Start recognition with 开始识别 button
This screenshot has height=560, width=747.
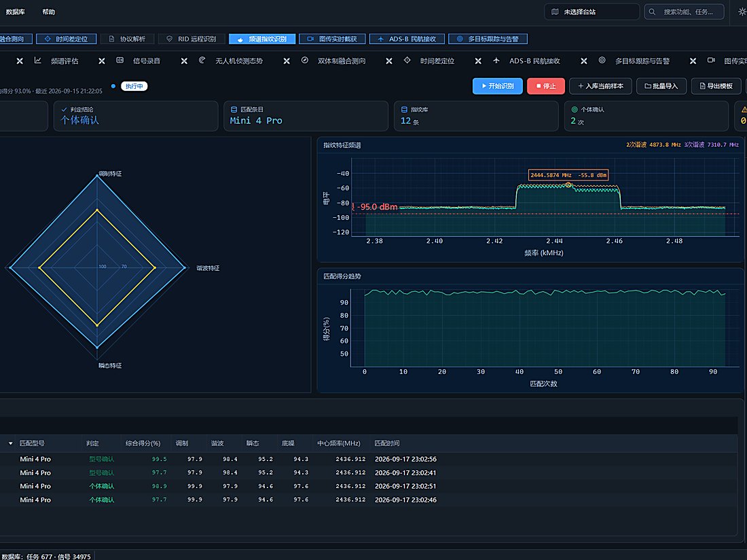pos(497,86)
